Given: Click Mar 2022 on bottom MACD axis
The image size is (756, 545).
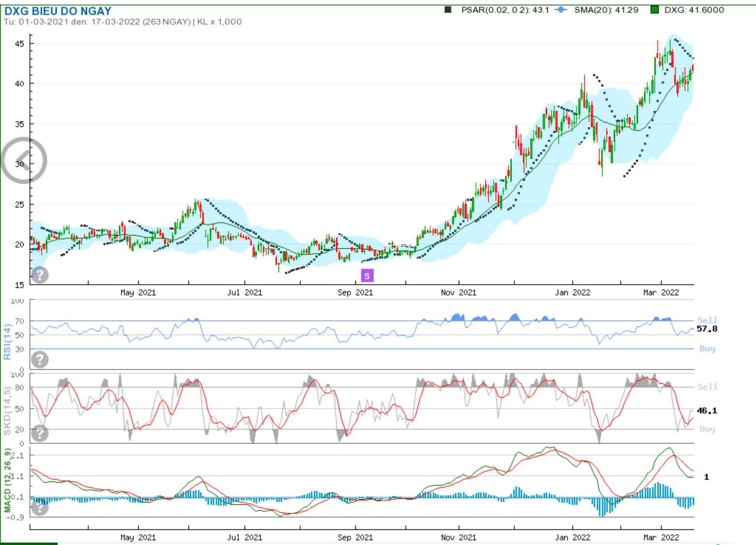Looking at the screenshot, I should (661, 537).
